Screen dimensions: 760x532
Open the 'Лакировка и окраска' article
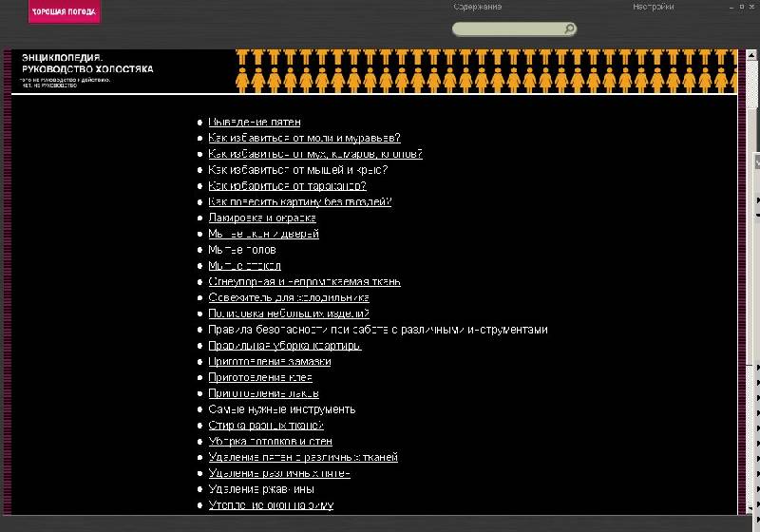tap(262, 218)
